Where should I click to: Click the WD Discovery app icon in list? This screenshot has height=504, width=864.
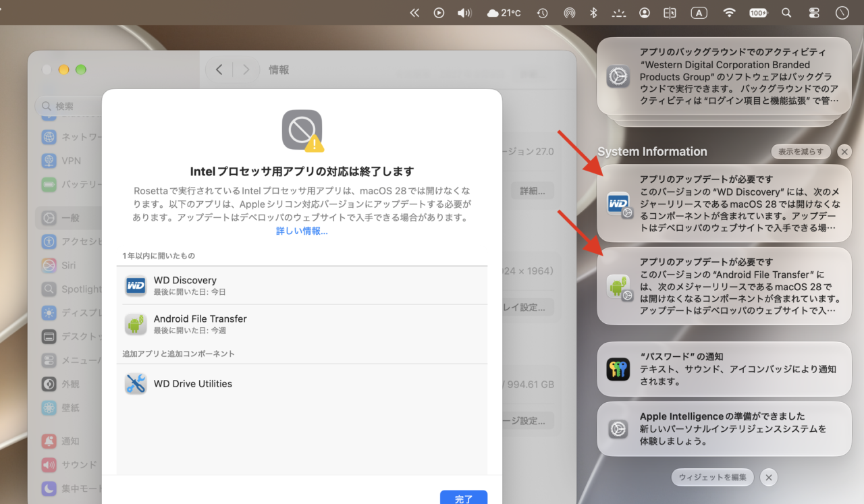tap(136, 285)
